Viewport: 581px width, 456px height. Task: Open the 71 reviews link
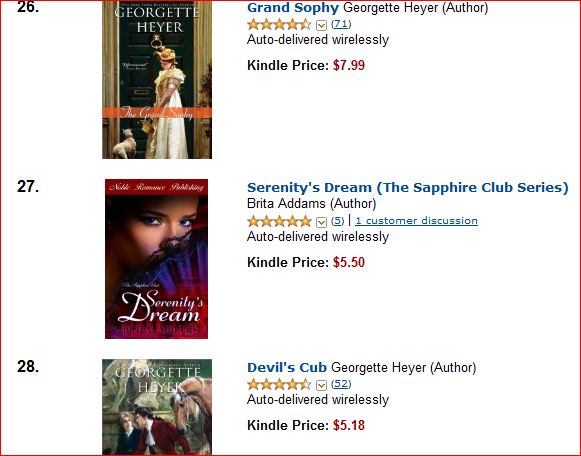(x=341, y=24)
